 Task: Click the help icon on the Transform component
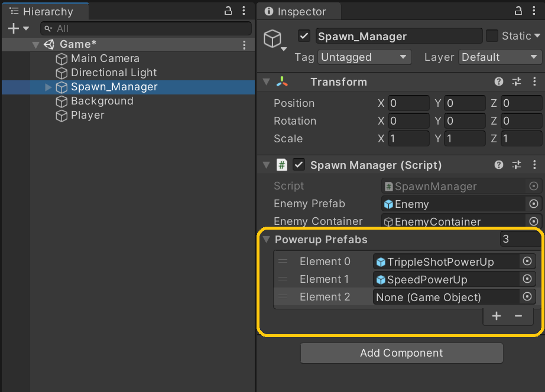[498, 81]
